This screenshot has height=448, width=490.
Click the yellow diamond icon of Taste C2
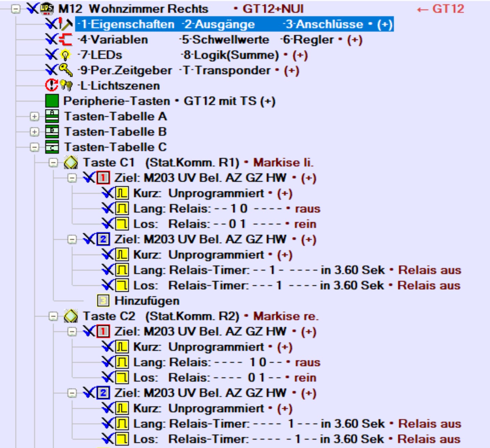tap(71, 316)
